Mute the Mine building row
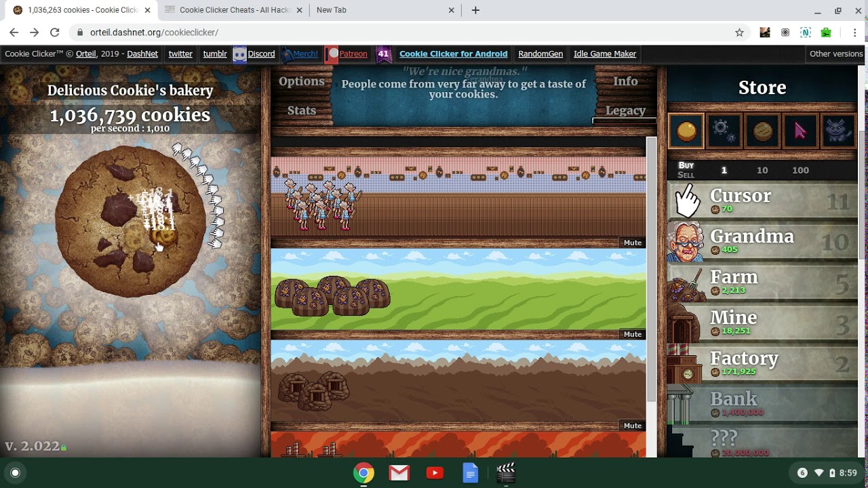This screenshot has width=868, height=488. [x=633, y=426]
